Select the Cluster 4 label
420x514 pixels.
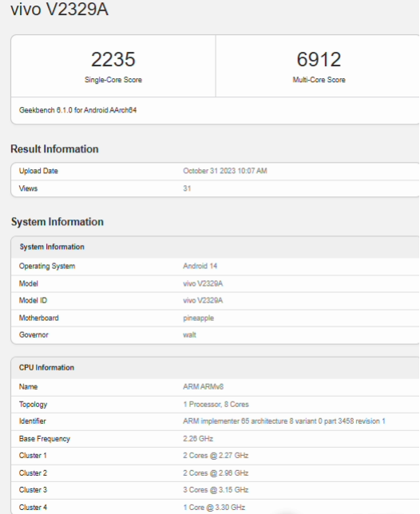(33, 508)
